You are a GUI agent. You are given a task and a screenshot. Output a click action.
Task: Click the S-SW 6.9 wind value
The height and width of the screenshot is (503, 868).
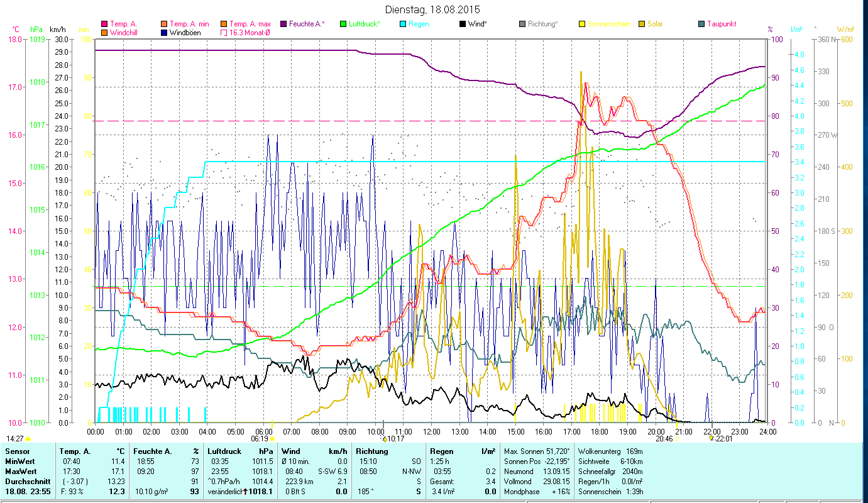(332, 472)
